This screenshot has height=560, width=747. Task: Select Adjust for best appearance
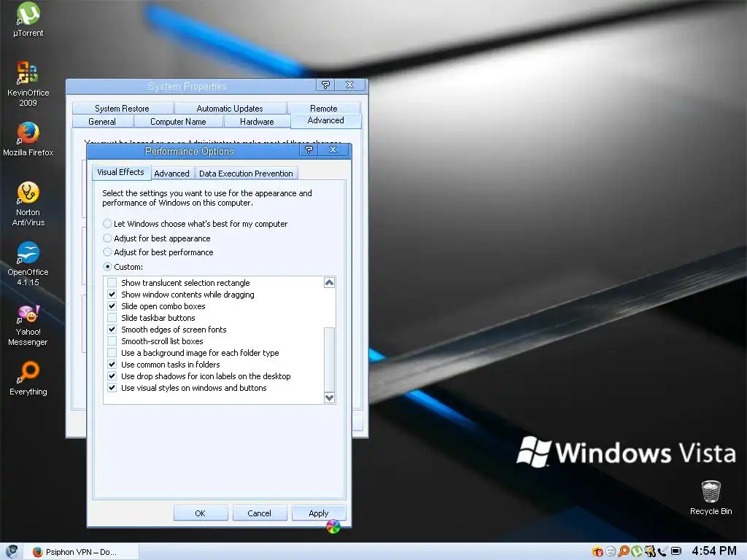157,238
